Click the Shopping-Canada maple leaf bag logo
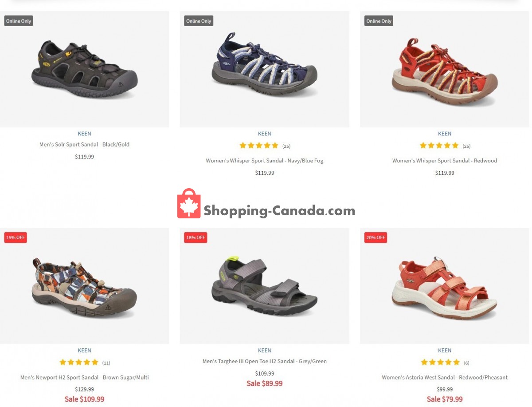Viewport: 532px width, 407px height. [189, 204]
